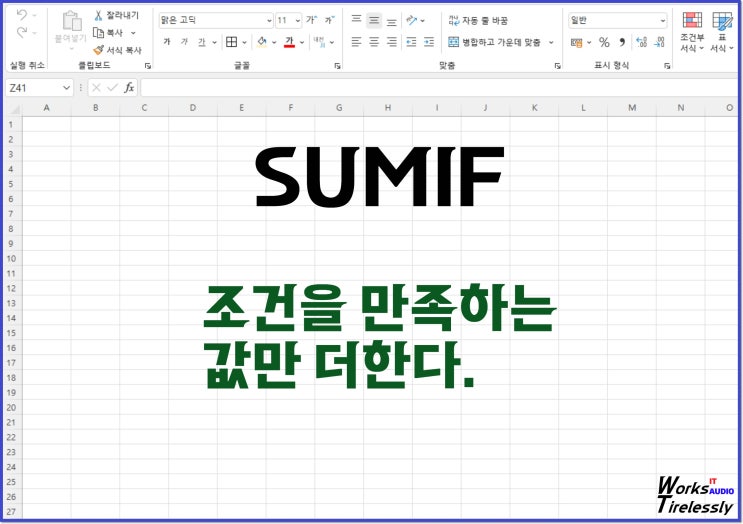The width and height of the screenshot is (743, 524).
Task: Click the accounting number format icon
Action: (577, 43)
